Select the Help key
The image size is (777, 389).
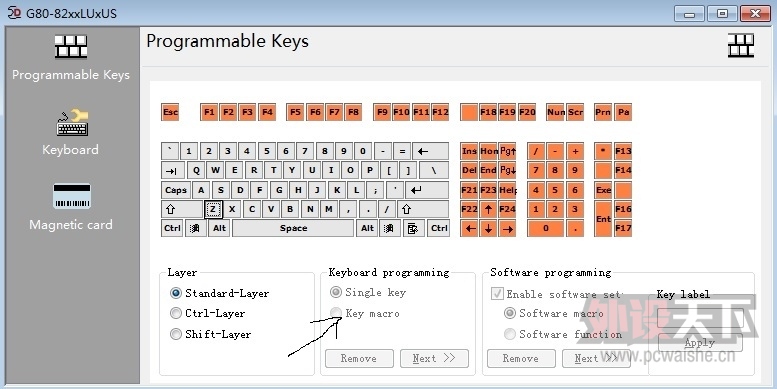pos(507,190)
